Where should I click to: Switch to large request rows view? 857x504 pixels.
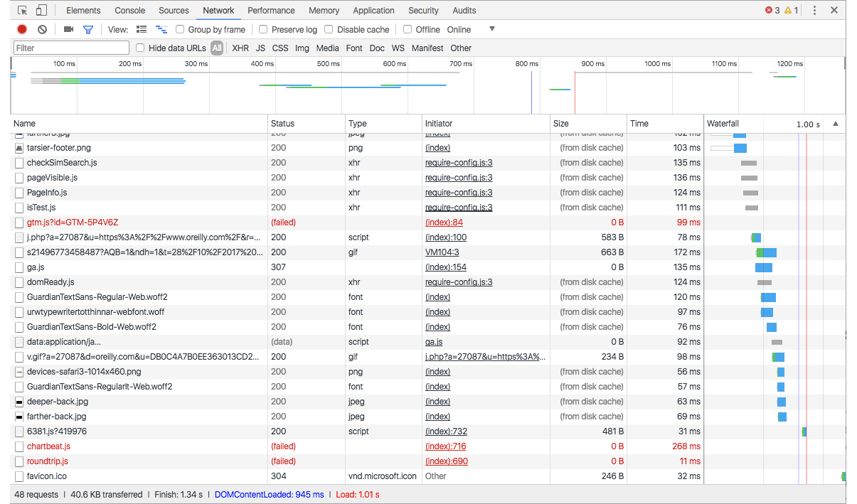[x=142, y=29]
